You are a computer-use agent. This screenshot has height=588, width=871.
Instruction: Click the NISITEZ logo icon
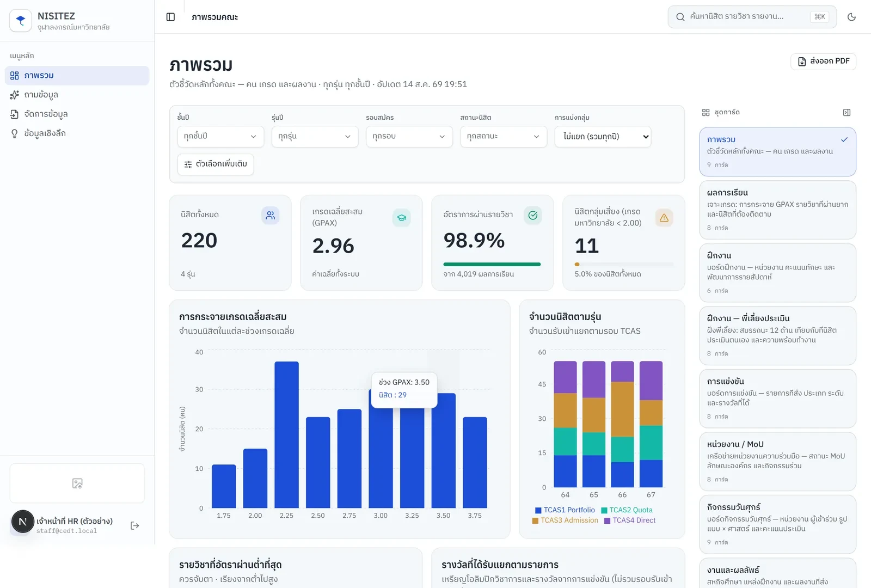pos(21,21)
